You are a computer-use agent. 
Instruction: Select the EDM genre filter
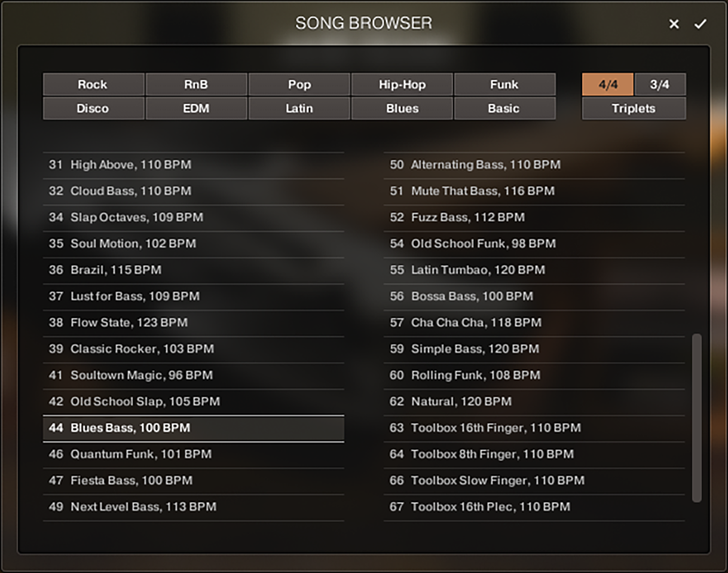[196, 108]
